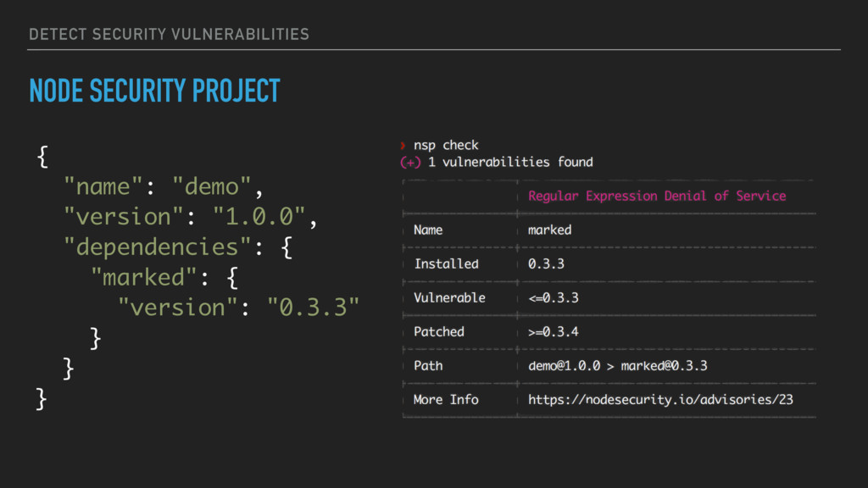Viewport: 868px width, 488px height.
Task: Click the nsp check command text
Action: [x=446, y=146]
